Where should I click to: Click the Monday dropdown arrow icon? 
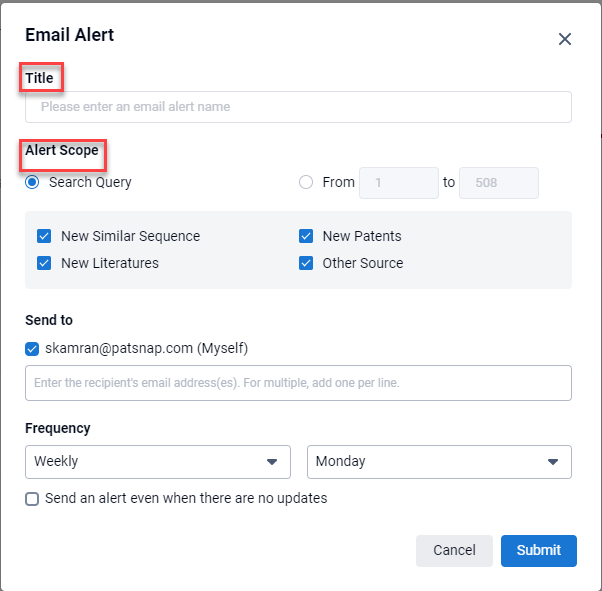553,462
